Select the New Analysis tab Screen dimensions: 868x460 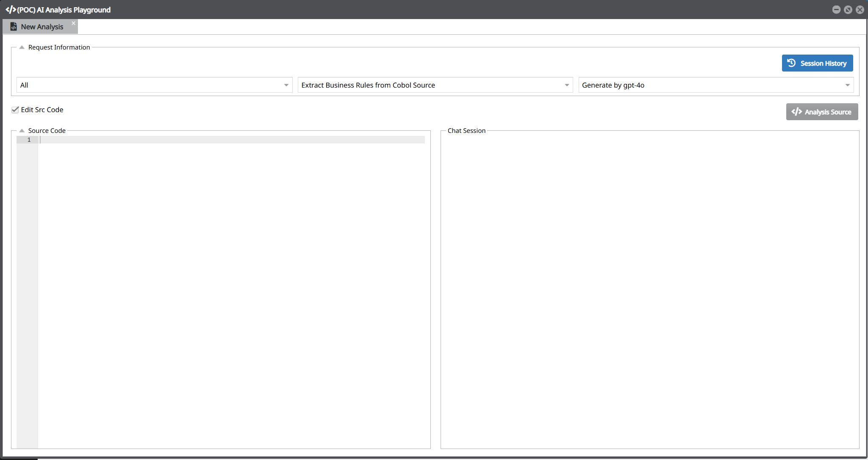[40, 27]
